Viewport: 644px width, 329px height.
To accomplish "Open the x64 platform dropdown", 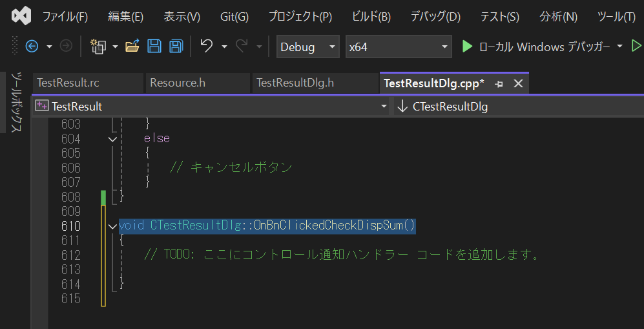I will 399,47.
